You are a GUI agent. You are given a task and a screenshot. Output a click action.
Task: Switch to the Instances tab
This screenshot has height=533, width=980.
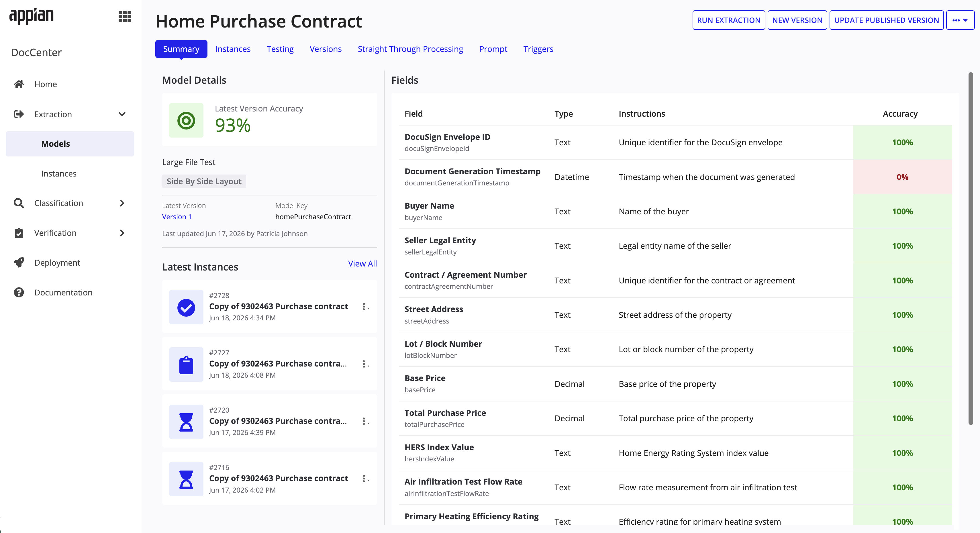coord(233,49)
